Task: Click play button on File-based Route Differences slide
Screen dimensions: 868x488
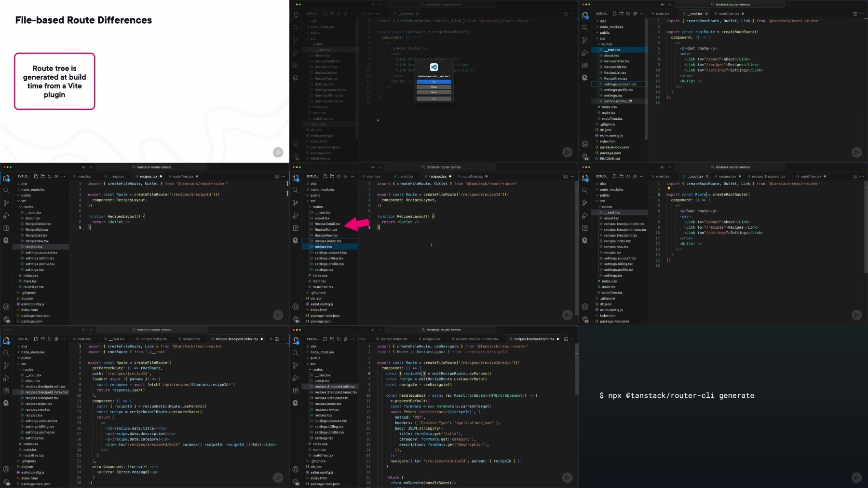Action: click(278, 153)
